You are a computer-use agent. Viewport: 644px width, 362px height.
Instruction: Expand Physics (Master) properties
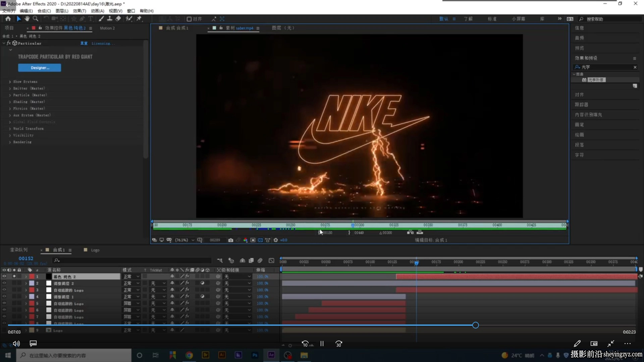(10, 109)
